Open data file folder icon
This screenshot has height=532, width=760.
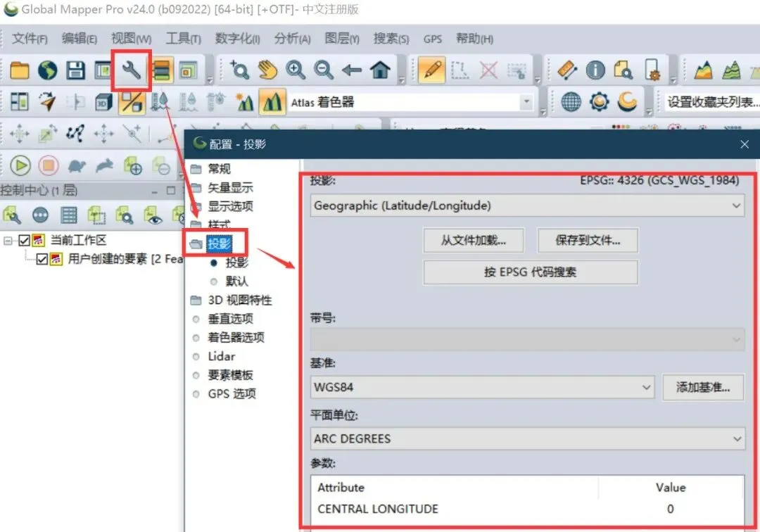point(20,70)
